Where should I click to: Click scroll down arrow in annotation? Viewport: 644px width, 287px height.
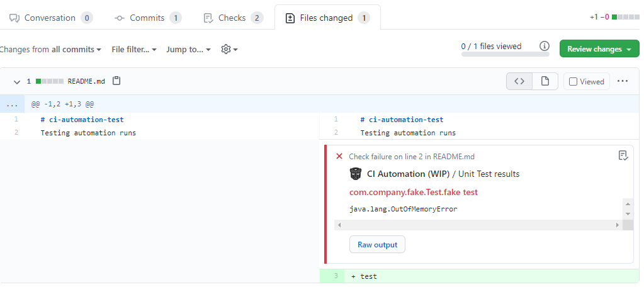point(628,215)
